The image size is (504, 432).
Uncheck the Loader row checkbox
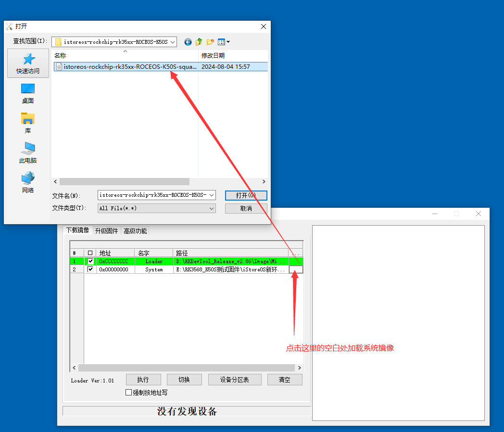90,261
